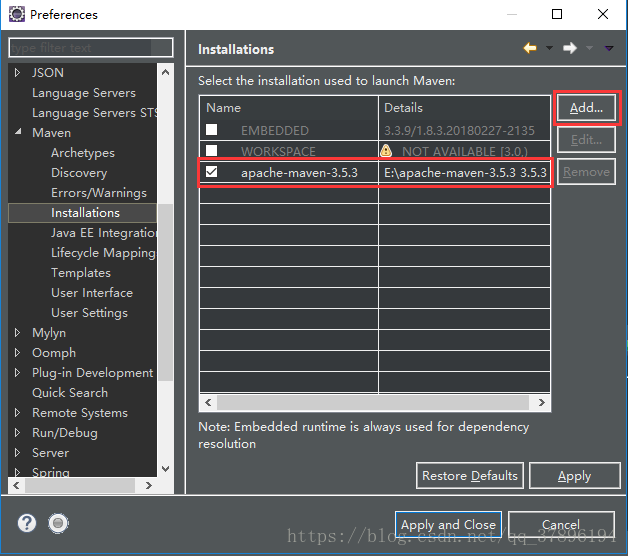Click the filter text input field
This screenshot has width=628, height=556.
[x=90, y=48]
